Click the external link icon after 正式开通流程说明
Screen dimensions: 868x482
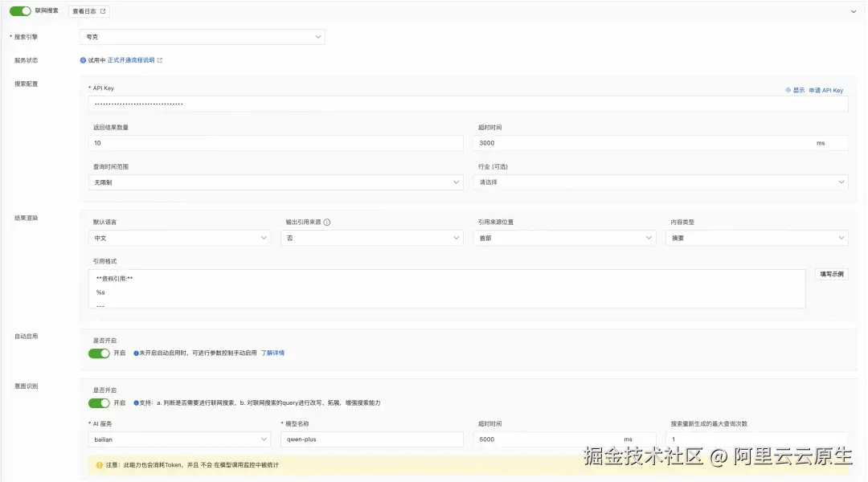[x=159, y=59]
